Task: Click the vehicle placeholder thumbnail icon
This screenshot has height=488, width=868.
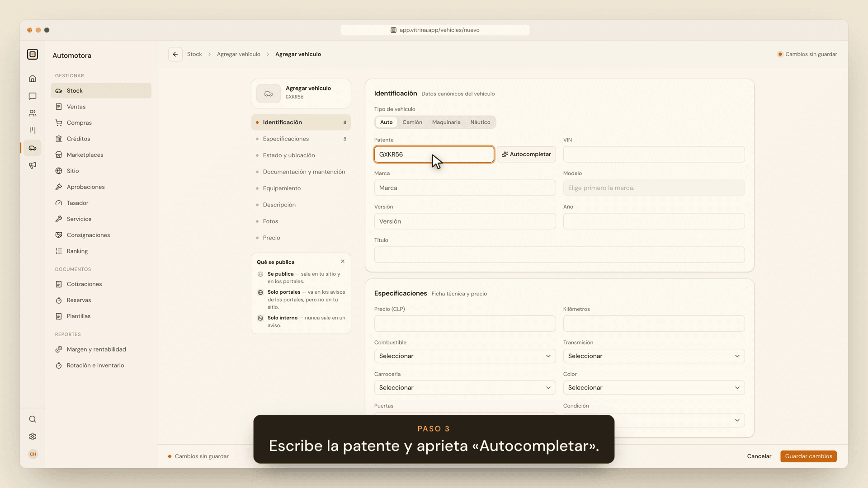Action: (x=269, y=94)
